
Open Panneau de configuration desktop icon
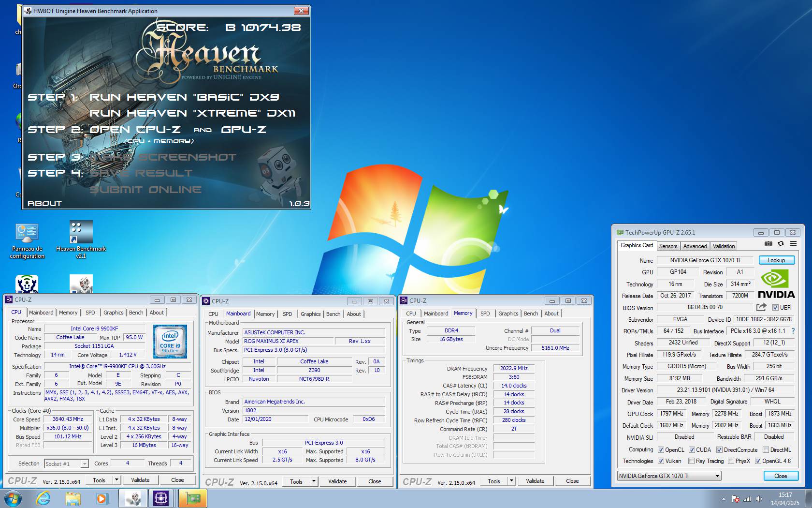(27, 241)
